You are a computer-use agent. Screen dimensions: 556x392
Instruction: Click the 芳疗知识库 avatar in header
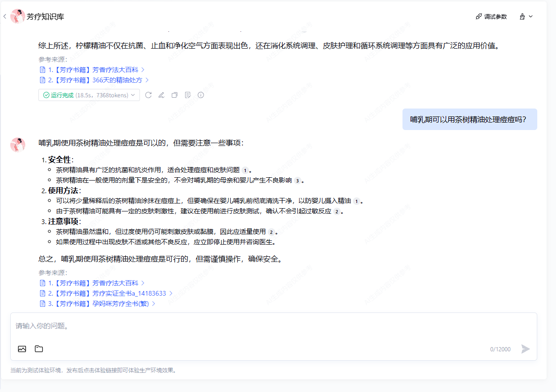click(18, 16)
